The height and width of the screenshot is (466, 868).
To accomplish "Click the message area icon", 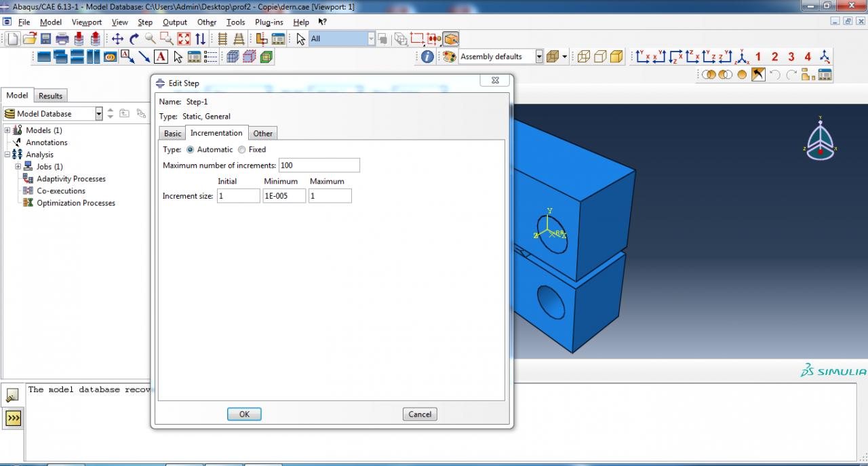I will pyautogui.click(x=13, y=395).
